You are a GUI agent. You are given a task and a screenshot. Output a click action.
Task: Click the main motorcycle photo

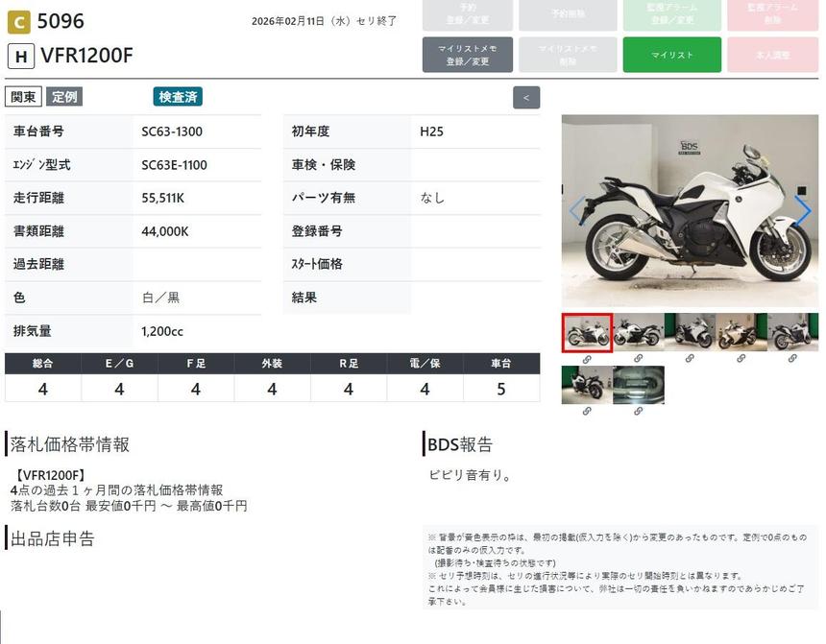click(x=689, y=211)
